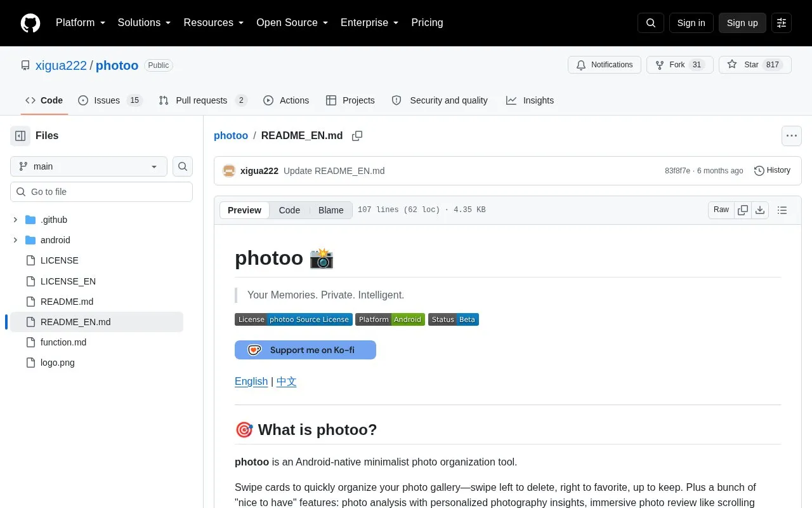
Task: Go to the GitHub homepage logo
Action: [x=30, y=23]
